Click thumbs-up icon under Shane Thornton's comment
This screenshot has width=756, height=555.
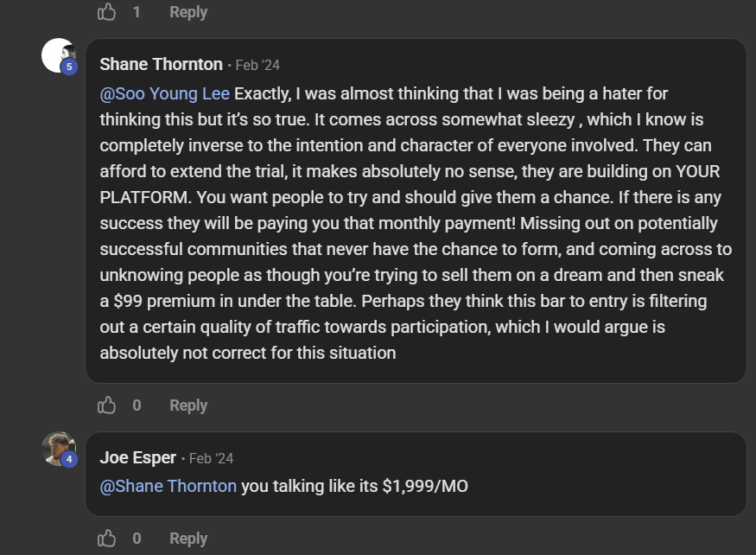click(107, 405)
